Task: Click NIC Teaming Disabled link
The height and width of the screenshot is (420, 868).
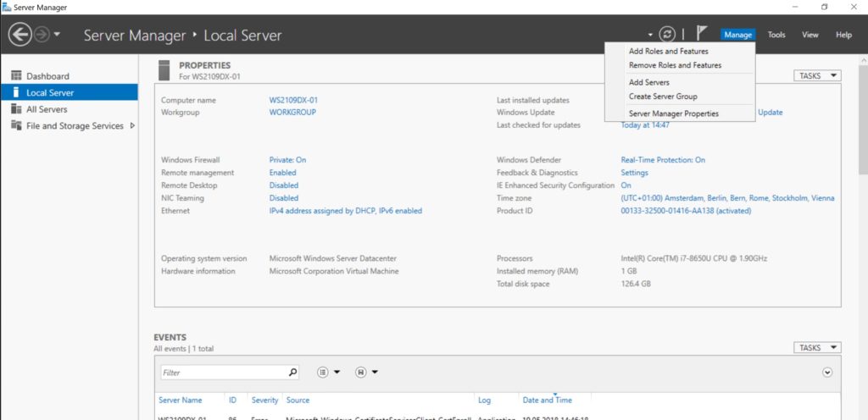Action: 283,198
